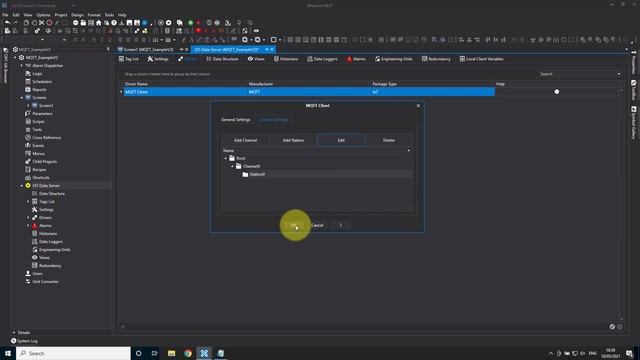Viewport: 640px width, 360px height.
Task: Open Schedulers in the project tree
Action: coord(42,82)
